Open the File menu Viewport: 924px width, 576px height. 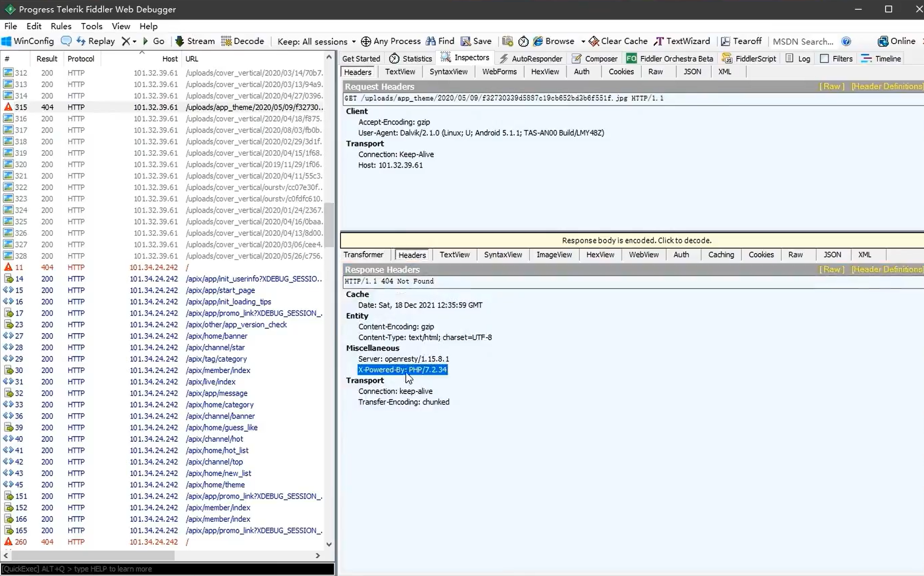(x=10, y=26)
